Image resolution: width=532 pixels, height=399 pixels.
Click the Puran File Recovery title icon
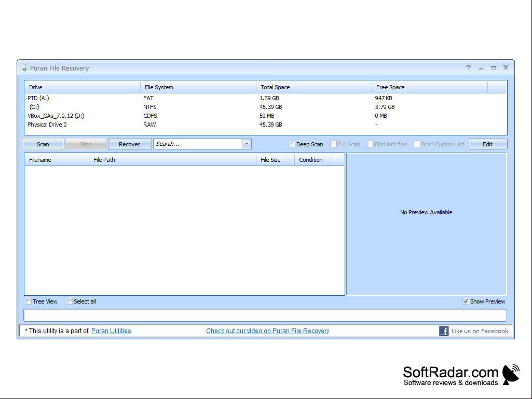[24, 68]
